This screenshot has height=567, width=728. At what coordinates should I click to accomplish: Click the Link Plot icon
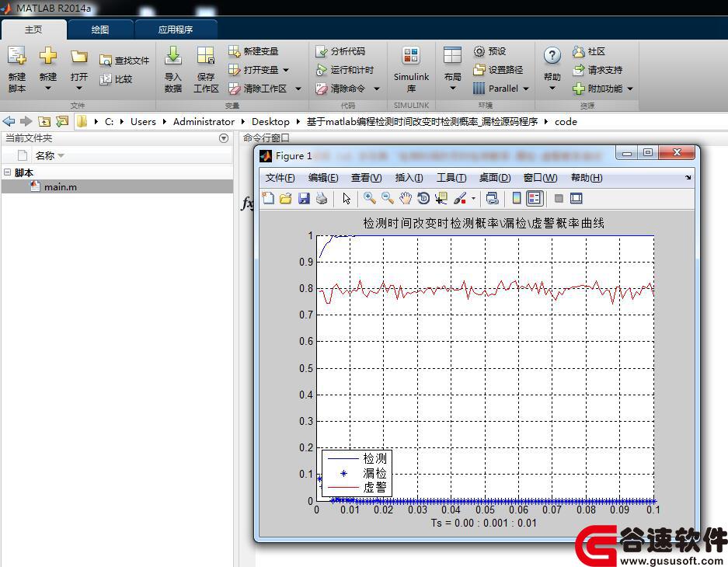click(x=492, y=199)
